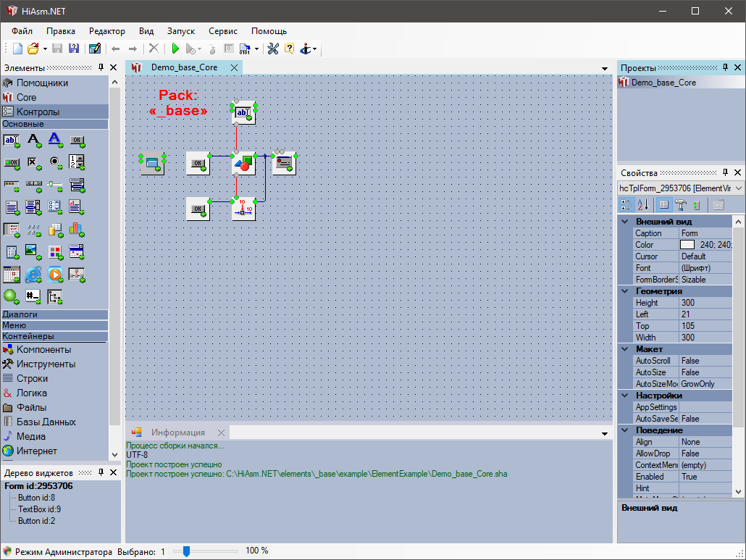The image size is (746, 560).
Task: Switch to the Информация tab
Action: [177, 432]
